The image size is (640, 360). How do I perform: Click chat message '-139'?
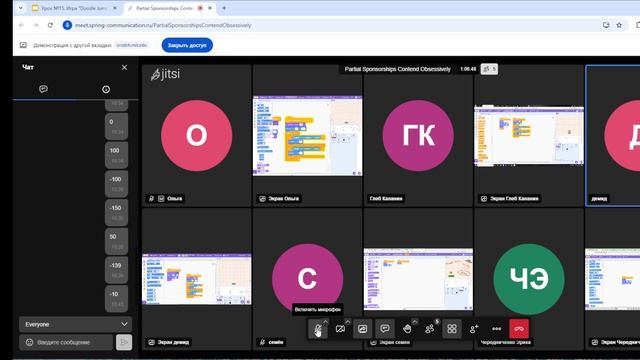(x=116, y=270)
